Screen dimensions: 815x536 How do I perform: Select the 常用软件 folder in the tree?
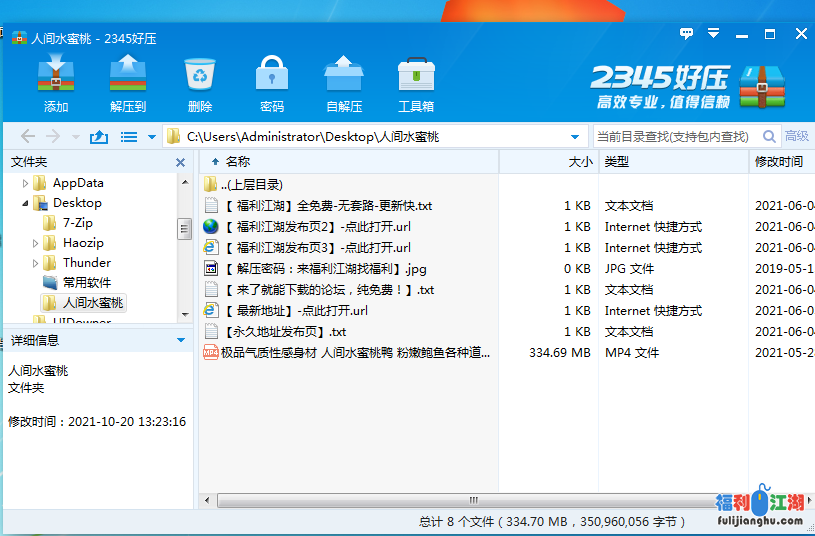pyautogui.click(x=87, y=283)
